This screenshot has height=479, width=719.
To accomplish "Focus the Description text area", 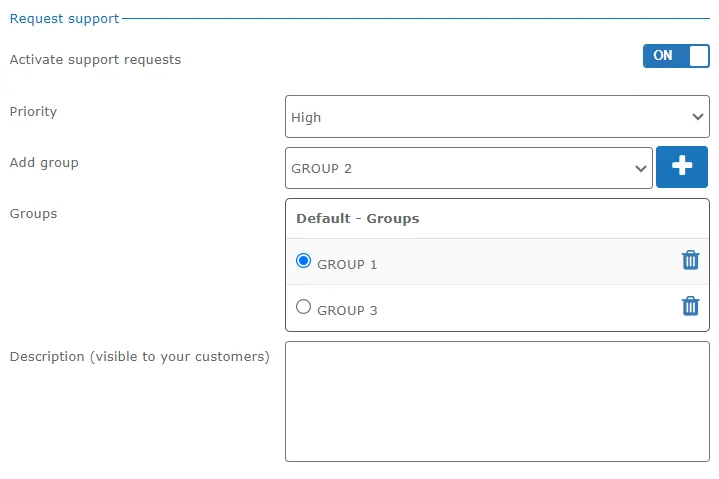I will click(x=497, y=401).
